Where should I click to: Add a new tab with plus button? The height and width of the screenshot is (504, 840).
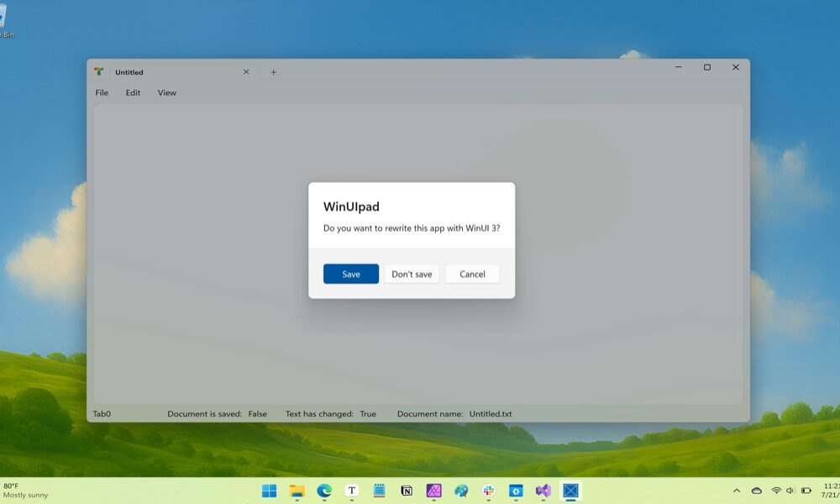click(x=273, y=71)
